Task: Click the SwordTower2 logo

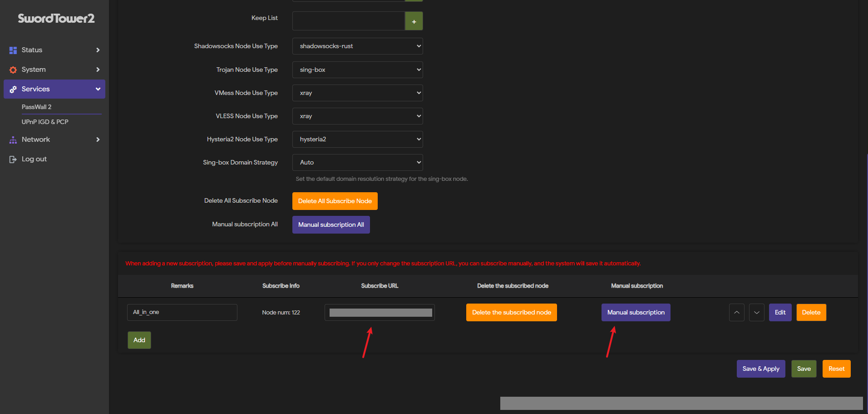Action: point(56,18)
